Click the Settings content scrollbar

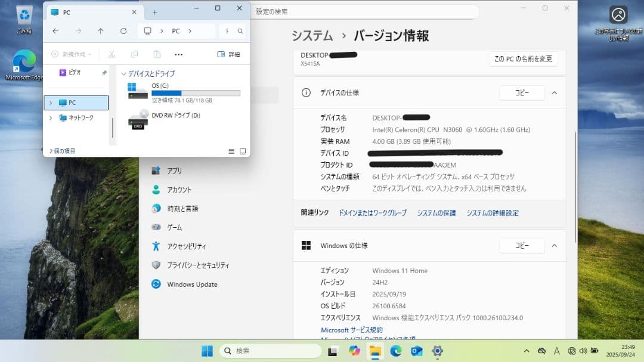[x=575, y=187]
